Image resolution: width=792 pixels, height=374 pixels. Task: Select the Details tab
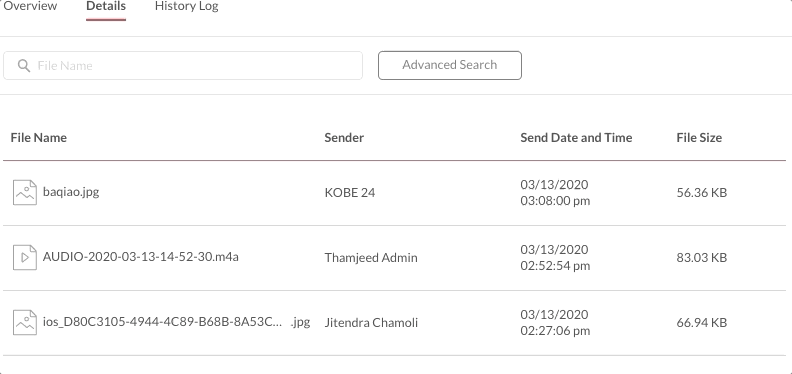pos(106,7)
